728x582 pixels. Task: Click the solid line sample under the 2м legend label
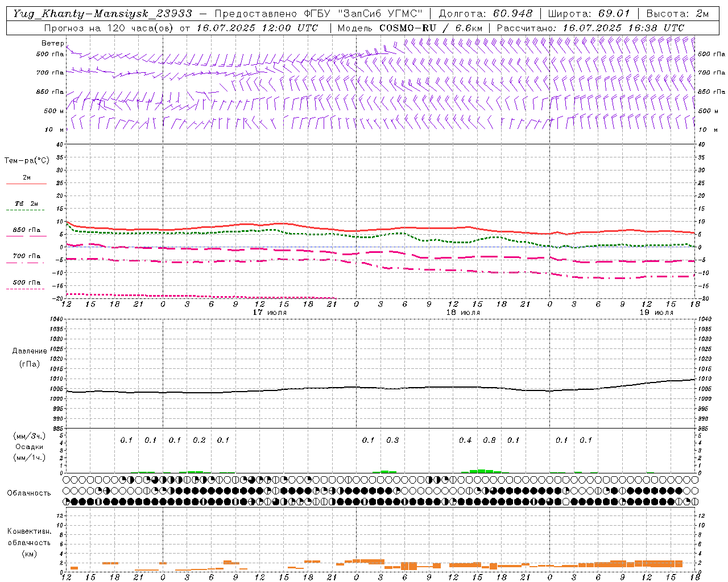click(26, 184)
